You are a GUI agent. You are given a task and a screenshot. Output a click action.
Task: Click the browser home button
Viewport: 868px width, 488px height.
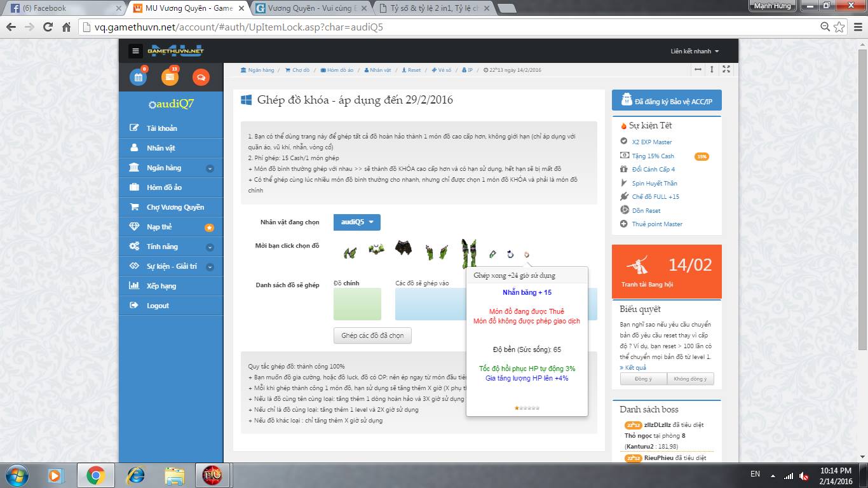66,27
